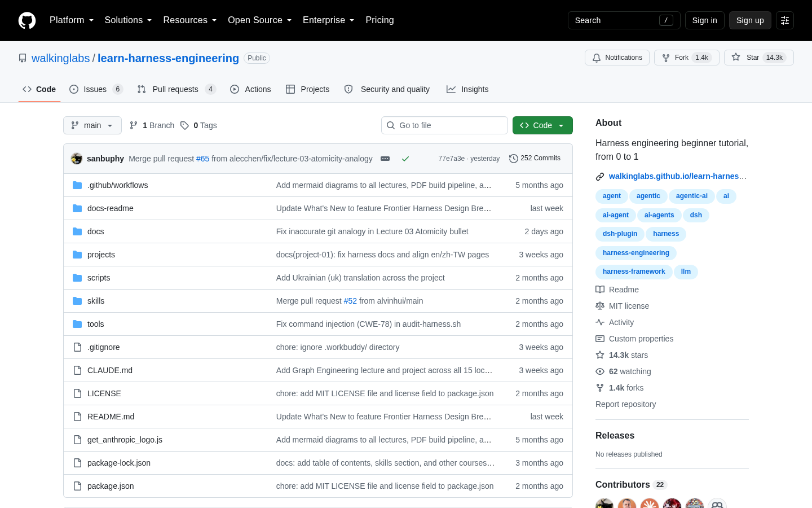Open the Issues tab

coord(96,89)
